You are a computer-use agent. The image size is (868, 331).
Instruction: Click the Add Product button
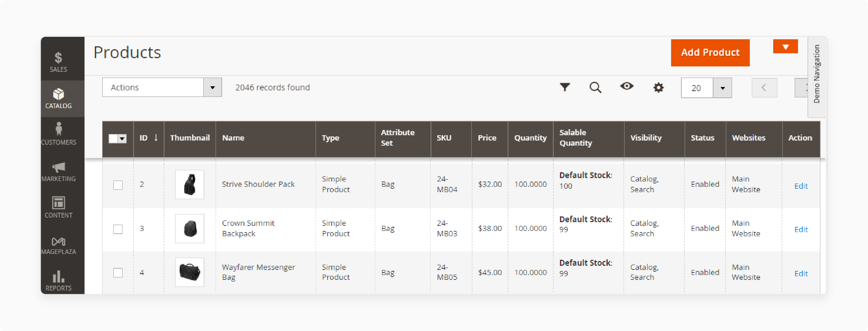coord(710,53)
